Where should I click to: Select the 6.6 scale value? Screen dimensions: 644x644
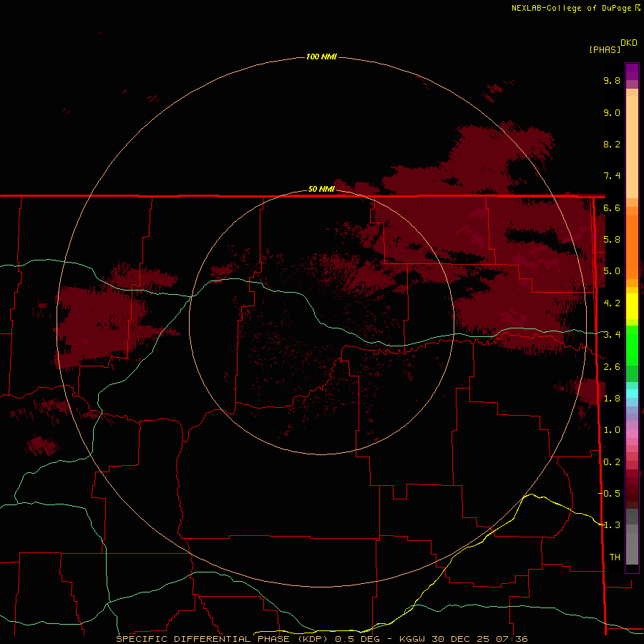[x=612, y=208]
